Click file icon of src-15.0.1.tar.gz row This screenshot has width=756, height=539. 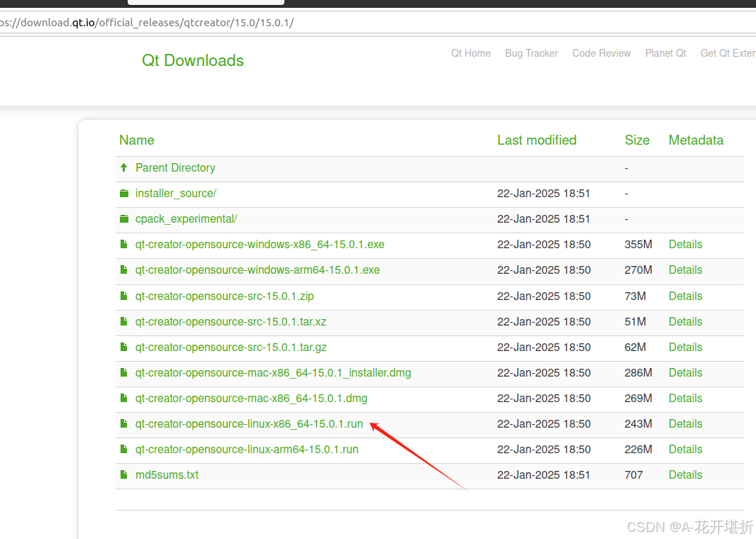click(124, 347)
